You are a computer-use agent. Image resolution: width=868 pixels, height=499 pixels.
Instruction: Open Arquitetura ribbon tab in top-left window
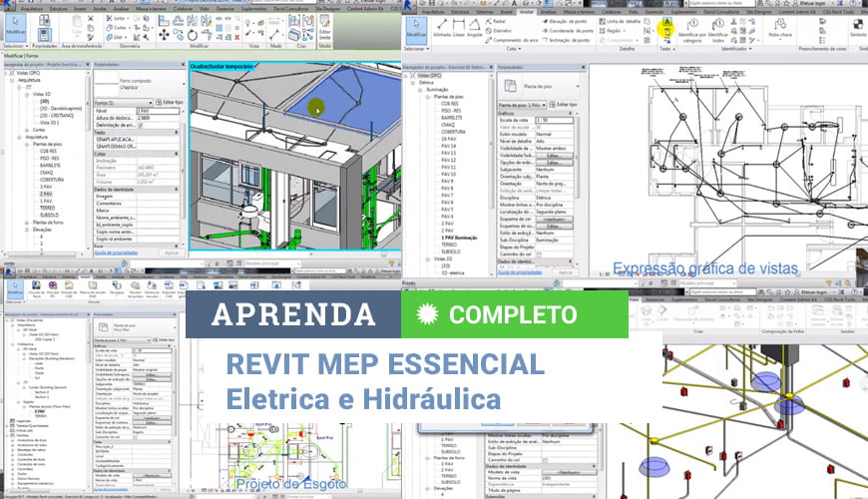click(x=31, y=9)
